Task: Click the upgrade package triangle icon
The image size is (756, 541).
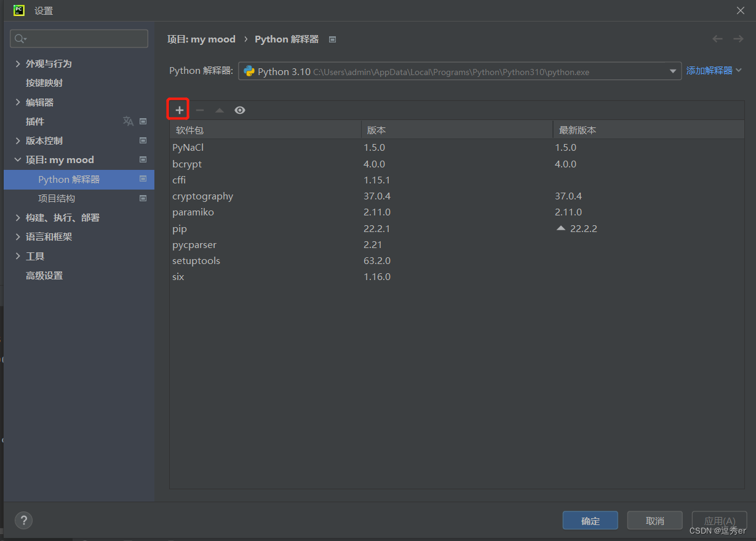Action: (220, 110)
